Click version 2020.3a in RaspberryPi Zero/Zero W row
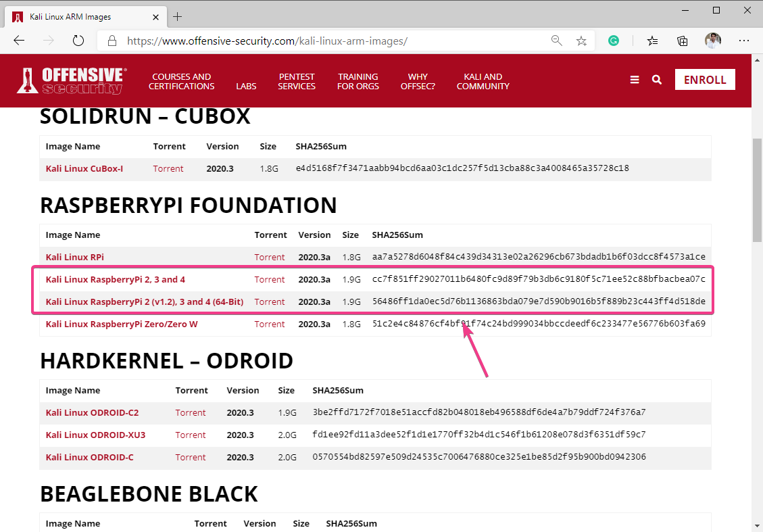 point(314,324)
